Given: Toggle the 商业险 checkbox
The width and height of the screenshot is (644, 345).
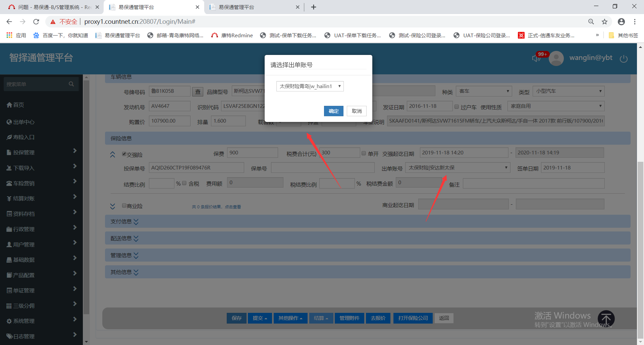Looking at the screenshot, I should click(x=124, y=206).
